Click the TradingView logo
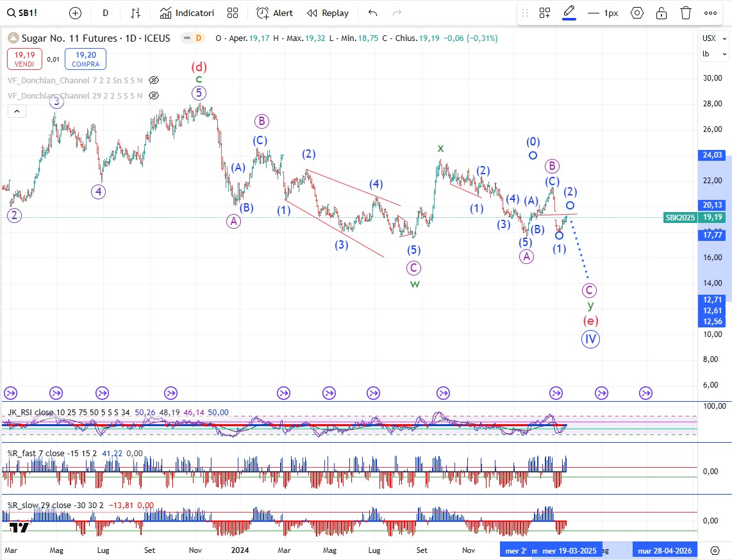This screenshot has width=732, height=560. (x=19, y=527)
